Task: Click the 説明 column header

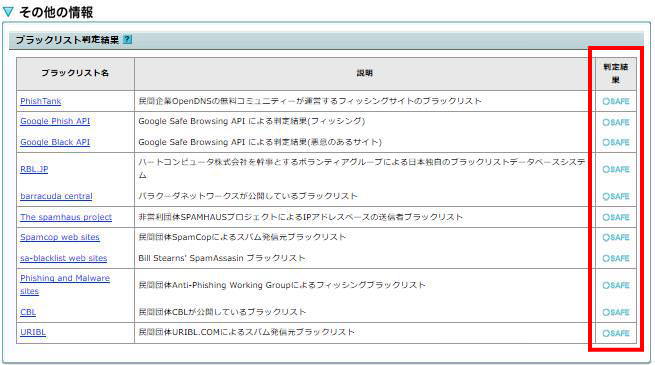Action: click(364, 73)
